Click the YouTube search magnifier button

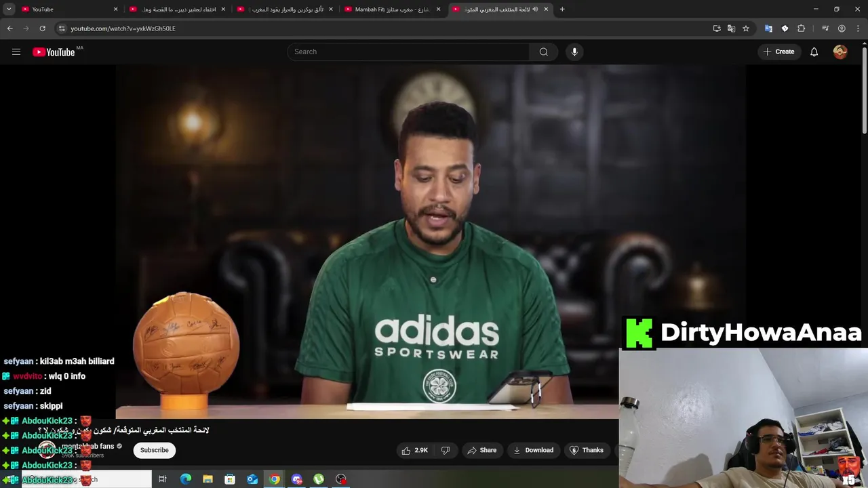point(544,52)
